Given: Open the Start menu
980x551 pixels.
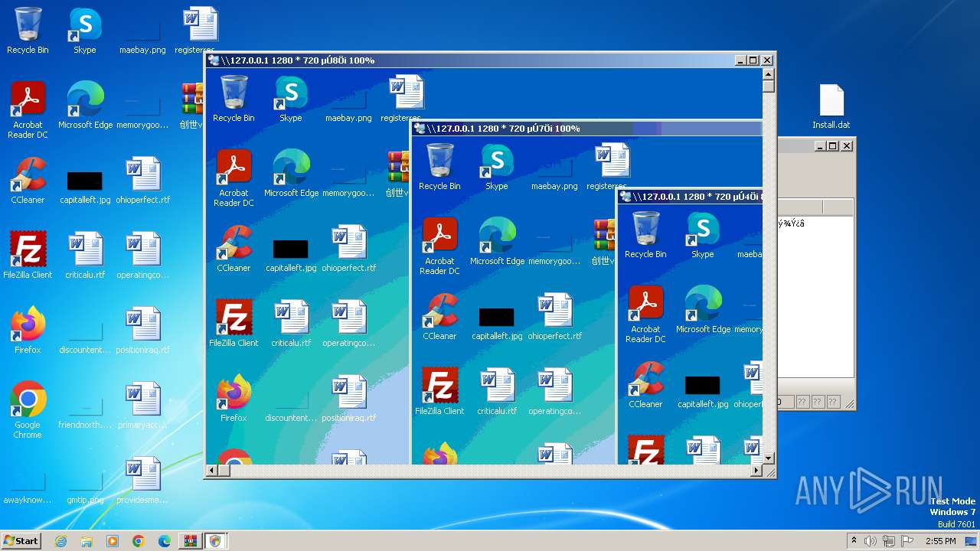Looking at the screenshot, I should pyautogui.click(x=21, y=540).
